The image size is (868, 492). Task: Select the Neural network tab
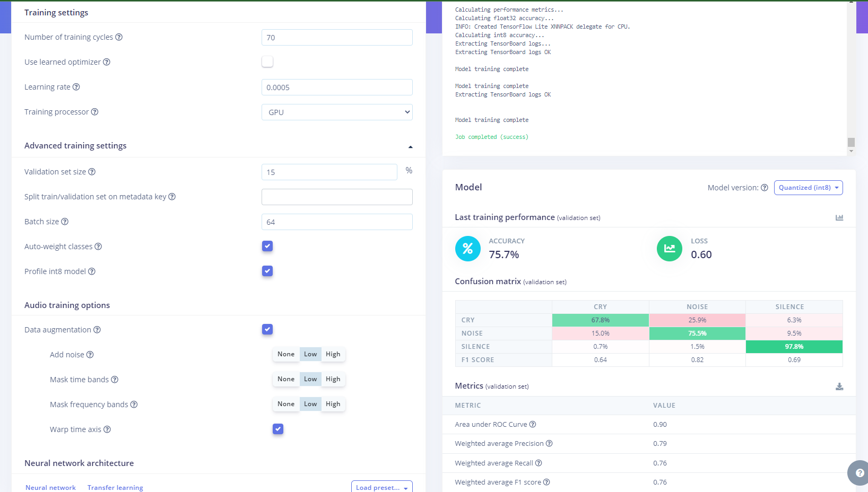tap(50, 487)
